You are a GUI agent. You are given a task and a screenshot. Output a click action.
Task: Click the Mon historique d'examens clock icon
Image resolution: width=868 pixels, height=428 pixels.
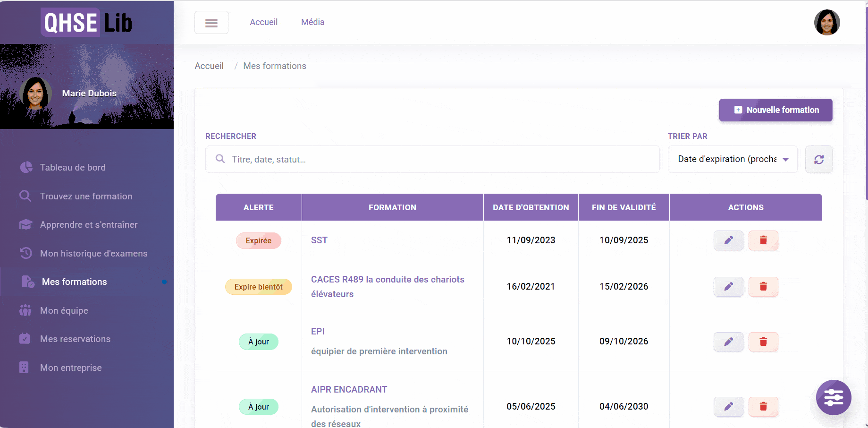tap(26, 253)
